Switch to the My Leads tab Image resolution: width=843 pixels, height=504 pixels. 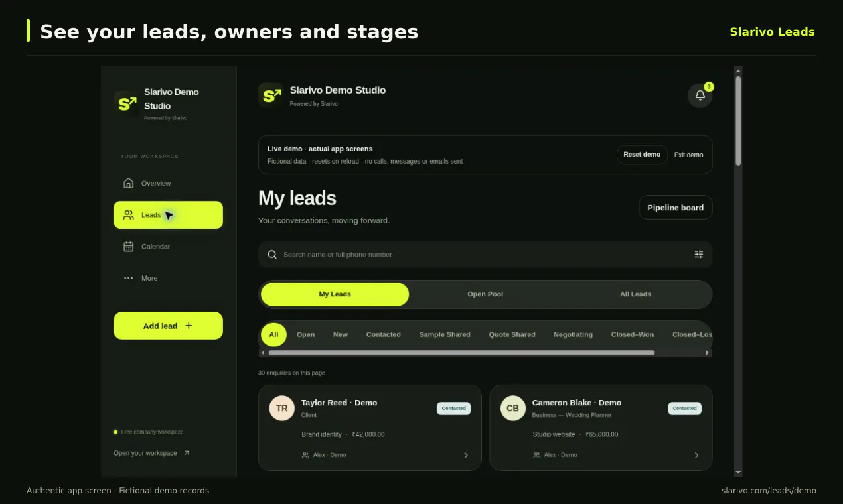coord(335,294)
